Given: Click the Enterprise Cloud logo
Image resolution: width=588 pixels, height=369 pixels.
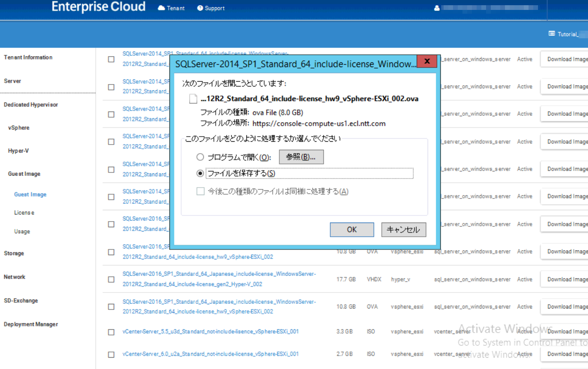Looking at the screenshot, I should pyautogui.click(x=99, y=7).
